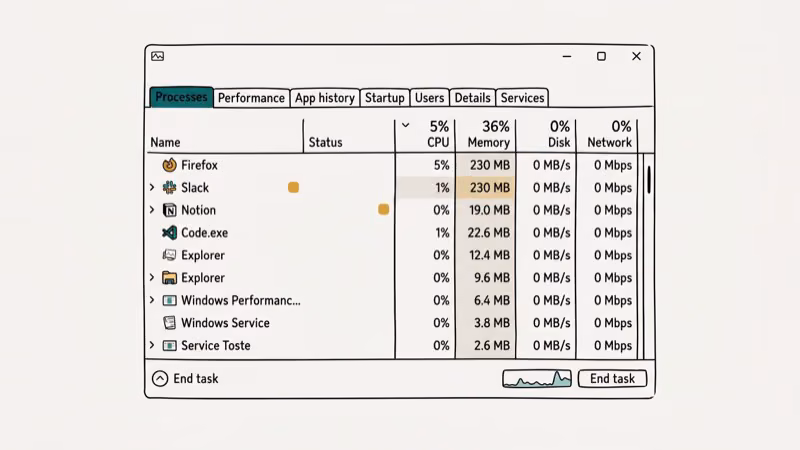800x450 pixels.
Task: Click the End task button at bottom right
Action: pos(612,379)
